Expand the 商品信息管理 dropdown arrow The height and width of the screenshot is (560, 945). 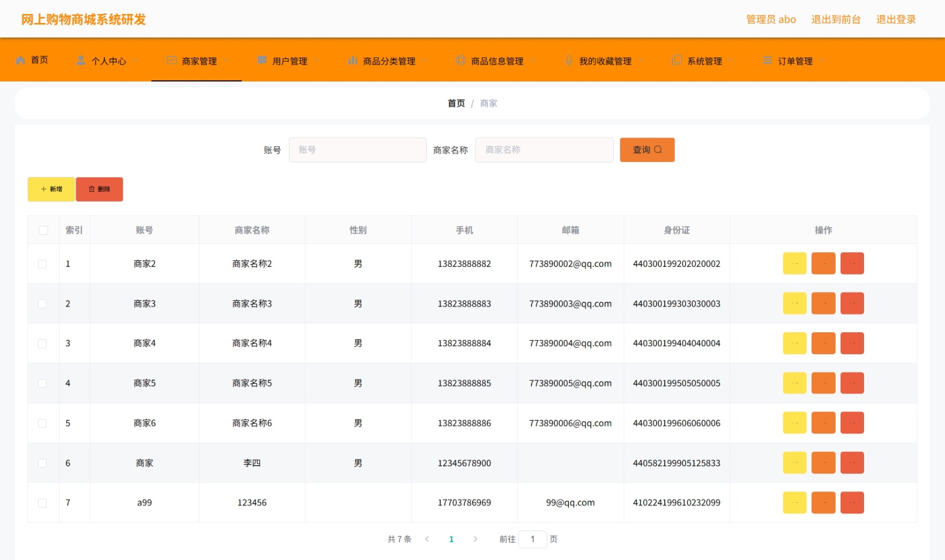pos(532,60)
